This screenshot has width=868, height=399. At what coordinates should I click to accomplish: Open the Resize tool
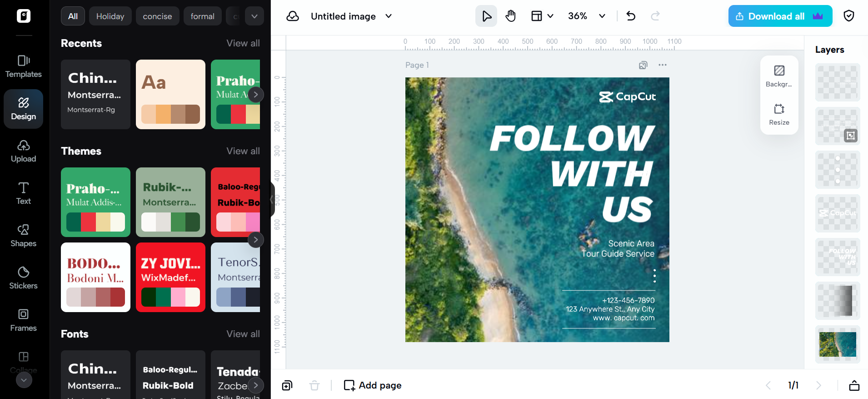pyautogui.click(x=779, y=114)
